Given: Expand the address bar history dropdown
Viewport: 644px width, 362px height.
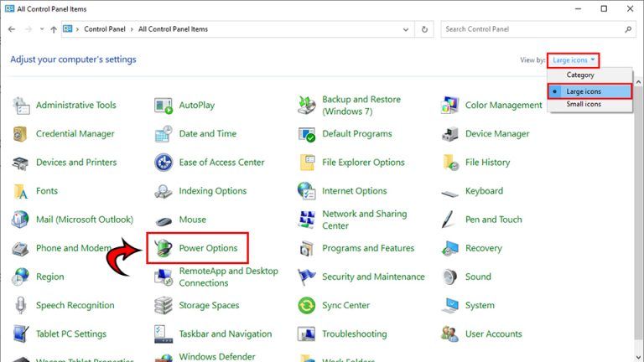Looking at the screenshot, I should click(x=406, y=29).
